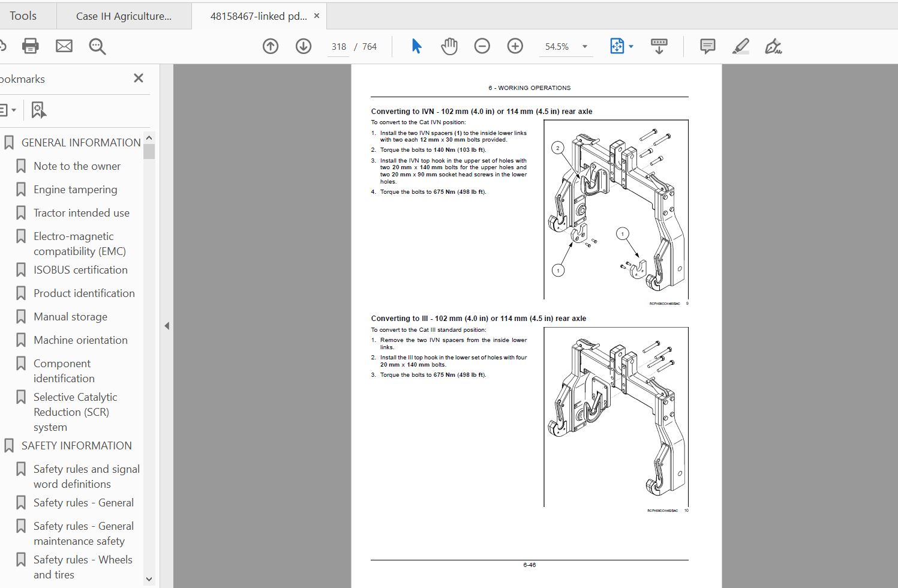This screenshot has width=898, height=588.
Task: Open the bookmarks options menu icon
Action: [8, 110]
